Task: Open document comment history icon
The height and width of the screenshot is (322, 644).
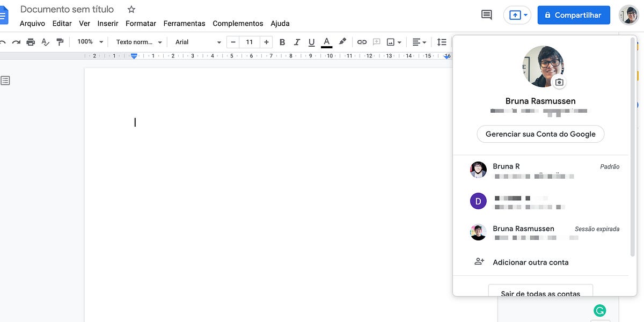Action: (x=486, y=15)
